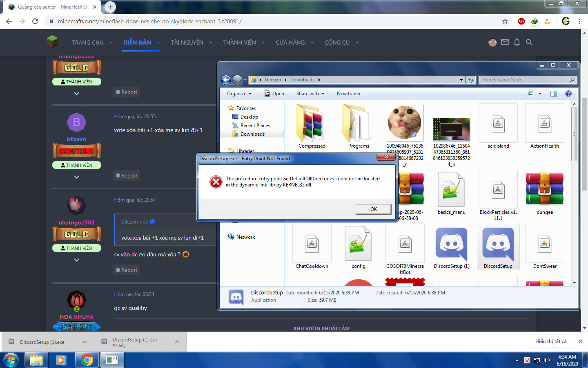Open forum notifications bell icon
The width and height of the screenshot is (588, 368).
pos(517,42)
